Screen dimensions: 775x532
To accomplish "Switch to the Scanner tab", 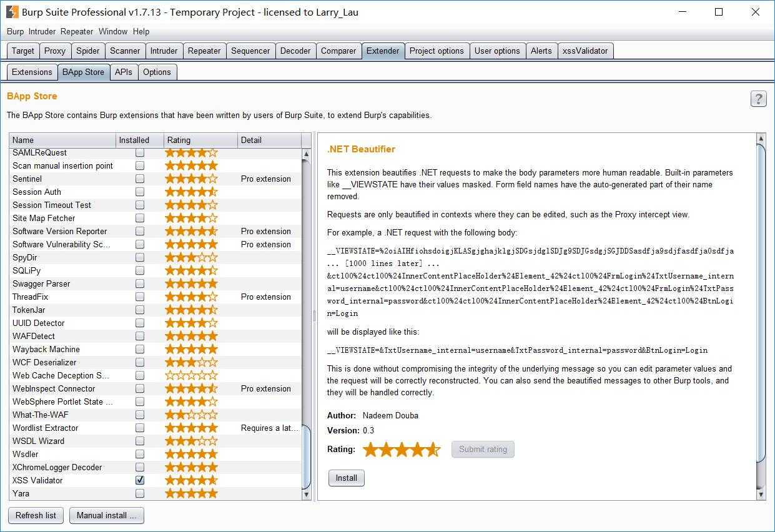I will (125, 51).
